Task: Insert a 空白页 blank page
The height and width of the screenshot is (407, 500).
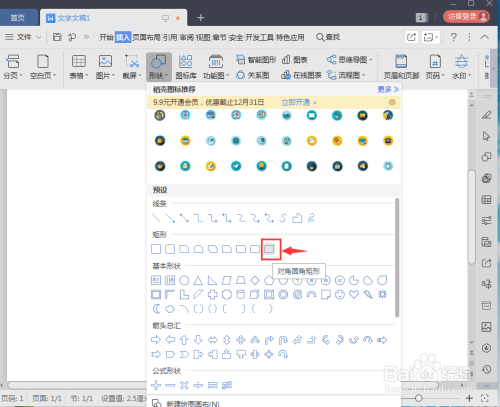Action: point(43,67)
